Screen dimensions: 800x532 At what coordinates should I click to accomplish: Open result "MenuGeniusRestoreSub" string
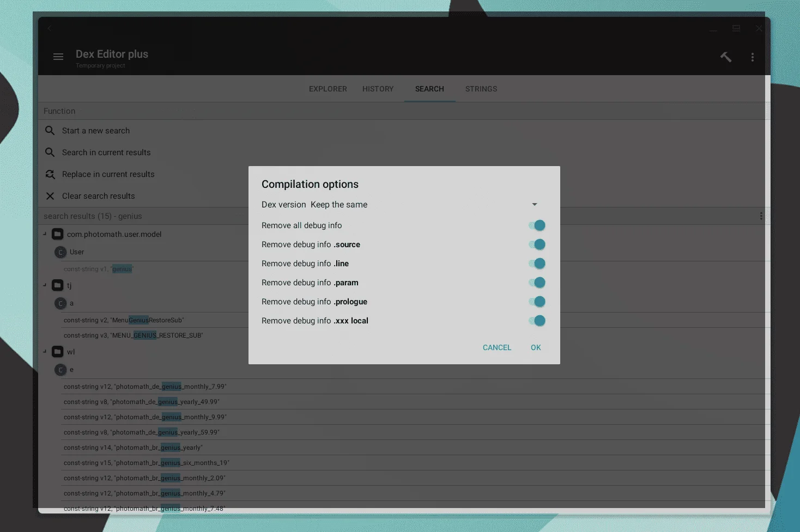(124, 320)
